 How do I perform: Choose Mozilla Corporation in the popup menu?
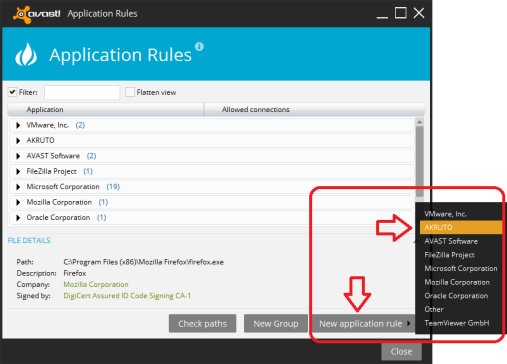[461, 282]
